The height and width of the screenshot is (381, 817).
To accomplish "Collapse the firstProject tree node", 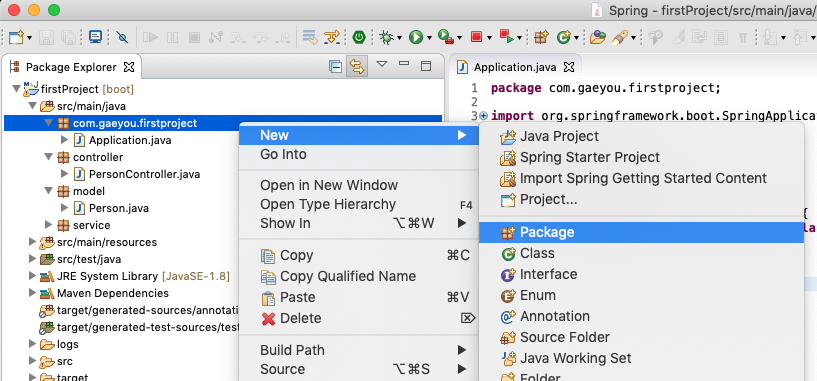I will click(x=16, y=89).
